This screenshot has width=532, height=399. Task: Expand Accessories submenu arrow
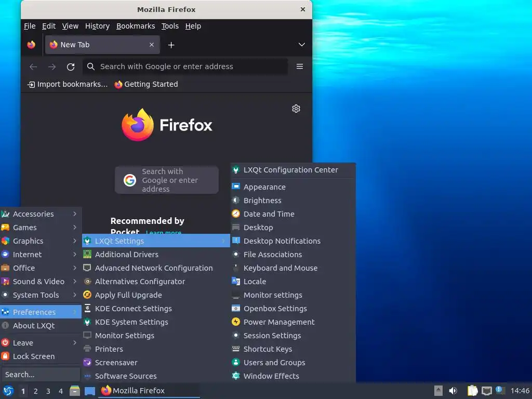pyautogui.click(x=75, y=214)
